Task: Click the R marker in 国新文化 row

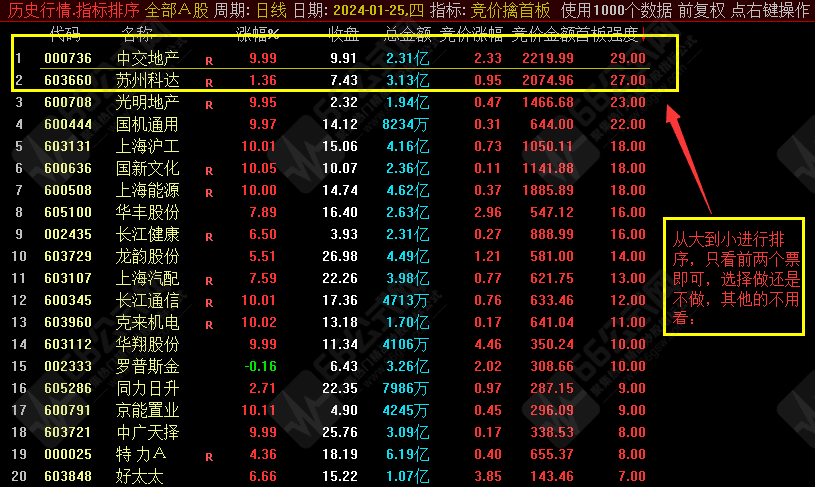Action: click(209, 171)
